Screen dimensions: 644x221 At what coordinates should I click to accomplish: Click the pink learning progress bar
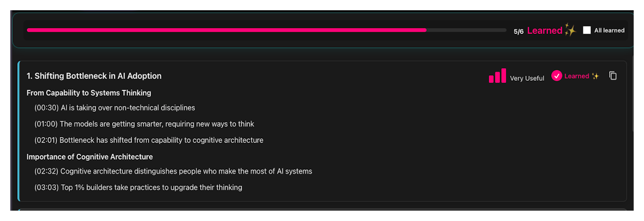pyautogui.click(x=226, y=30)
